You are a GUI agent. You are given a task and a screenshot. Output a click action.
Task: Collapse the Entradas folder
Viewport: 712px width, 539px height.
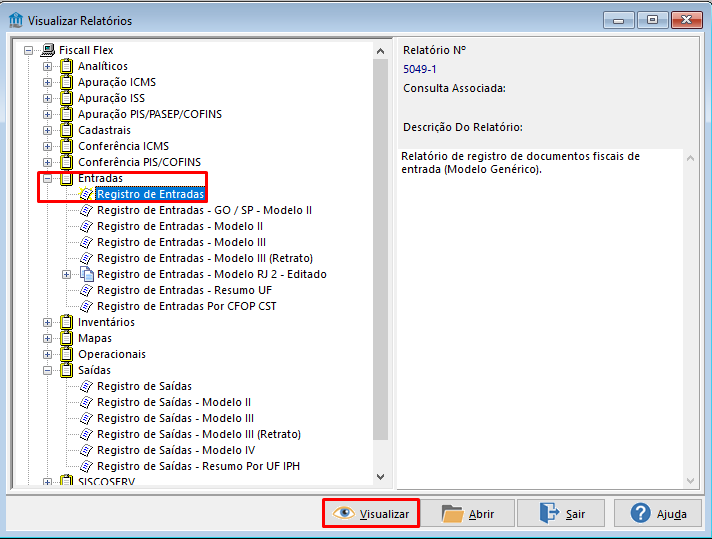coord(47,178)
